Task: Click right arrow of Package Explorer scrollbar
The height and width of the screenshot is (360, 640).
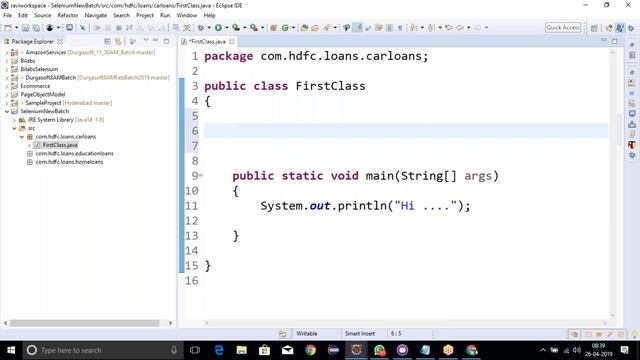Action: coord(170,323)
